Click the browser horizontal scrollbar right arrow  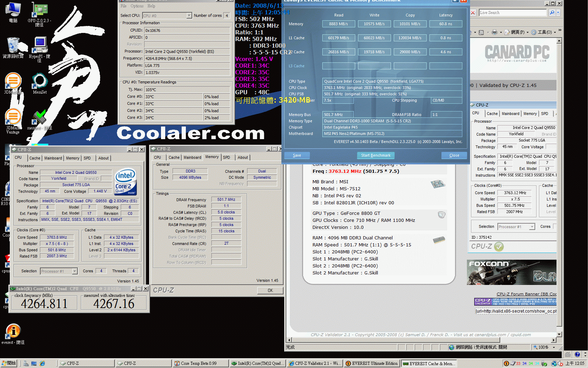pyautogui.click(x=554, y=340)
